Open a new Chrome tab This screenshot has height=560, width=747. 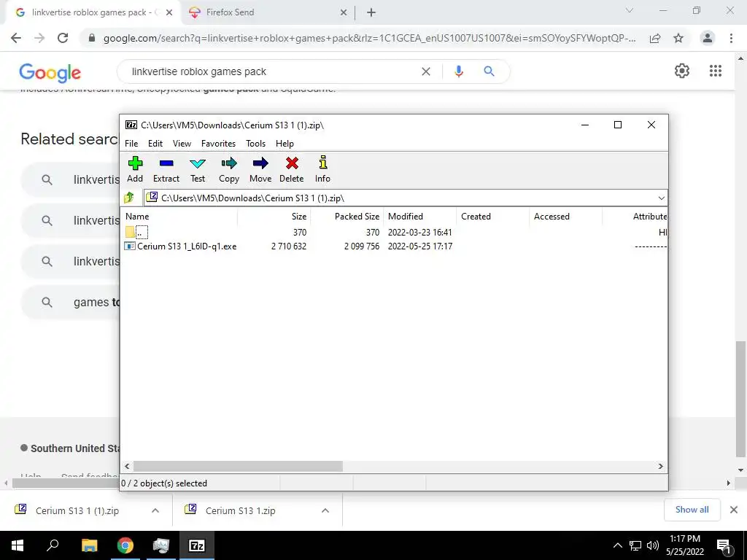click(x=371, y=12)
